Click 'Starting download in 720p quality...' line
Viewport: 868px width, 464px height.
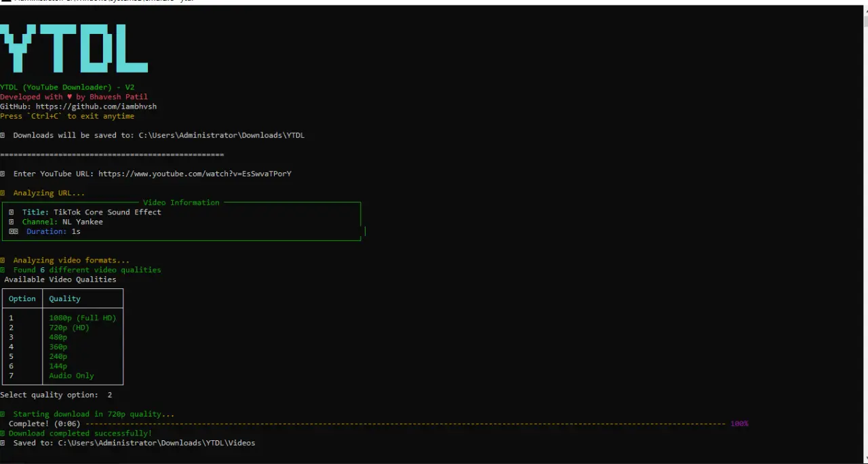(94, 414)
